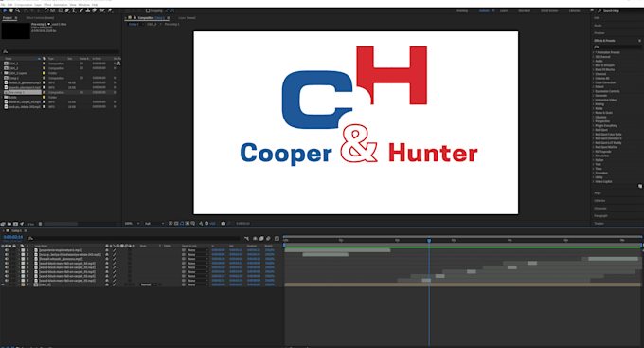Hide layer 9 using its eye icon
The image size is (644, 348).
click(x=3, y=284)
